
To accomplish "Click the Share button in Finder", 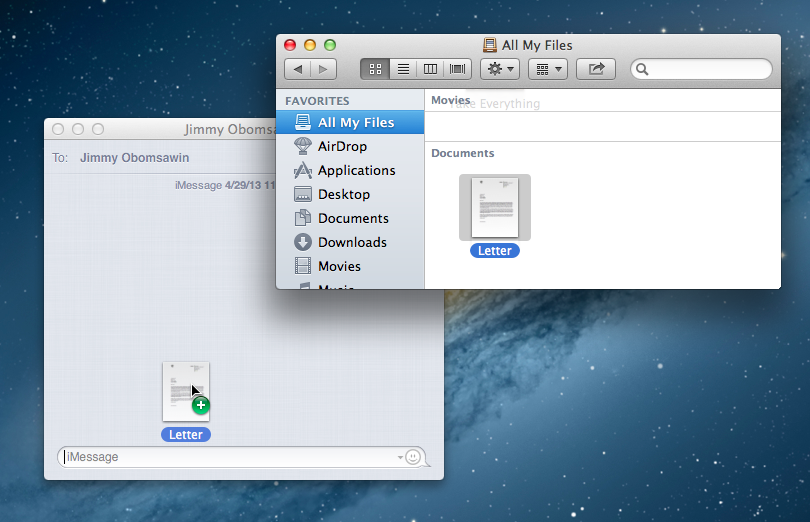I will [596, 69].
